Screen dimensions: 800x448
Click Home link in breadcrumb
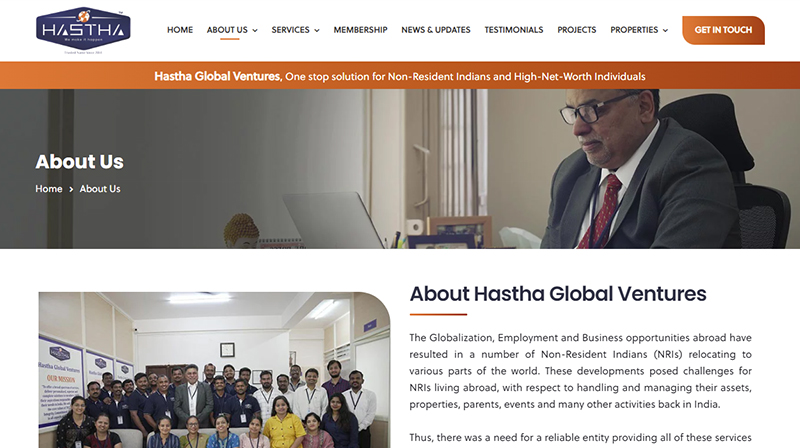pos(48,189)
